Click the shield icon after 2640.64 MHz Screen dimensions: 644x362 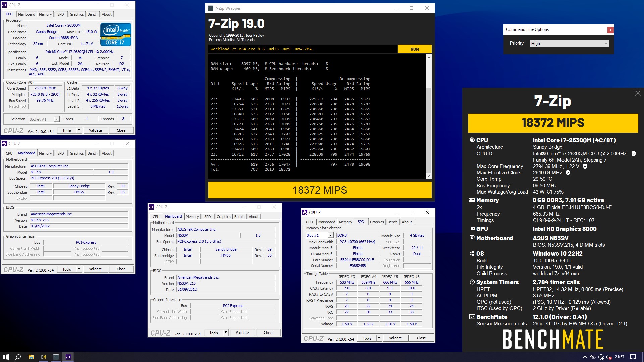(x=568, y=173)
